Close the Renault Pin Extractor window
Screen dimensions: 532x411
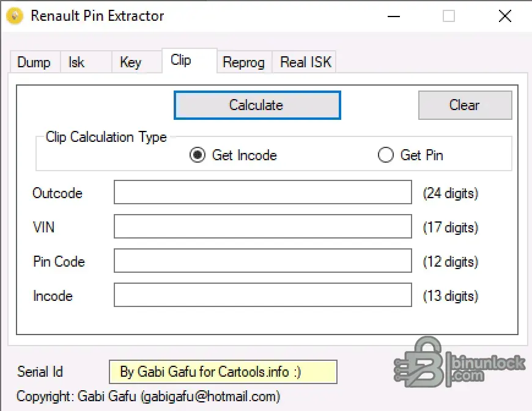pyautogui.click(x=505, y=16)
